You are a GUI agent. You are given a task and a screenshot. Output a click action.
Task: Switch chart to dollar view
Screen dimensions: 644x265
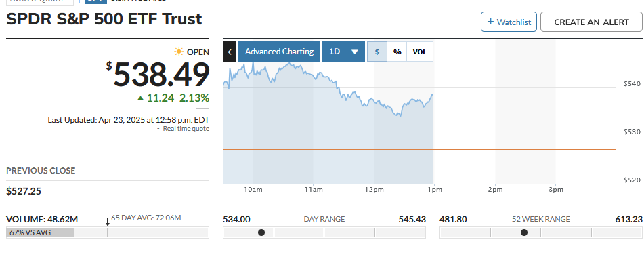click(377, 52)
